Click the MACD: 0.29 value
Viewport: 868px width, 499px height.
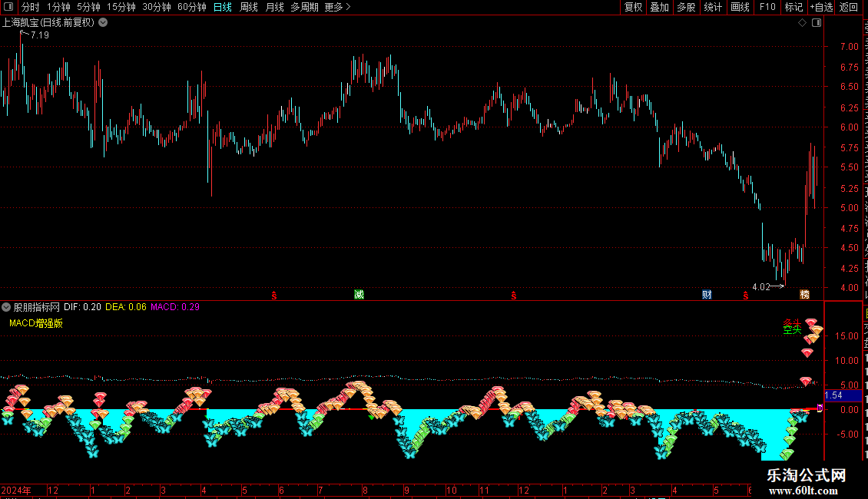(175, 307)
